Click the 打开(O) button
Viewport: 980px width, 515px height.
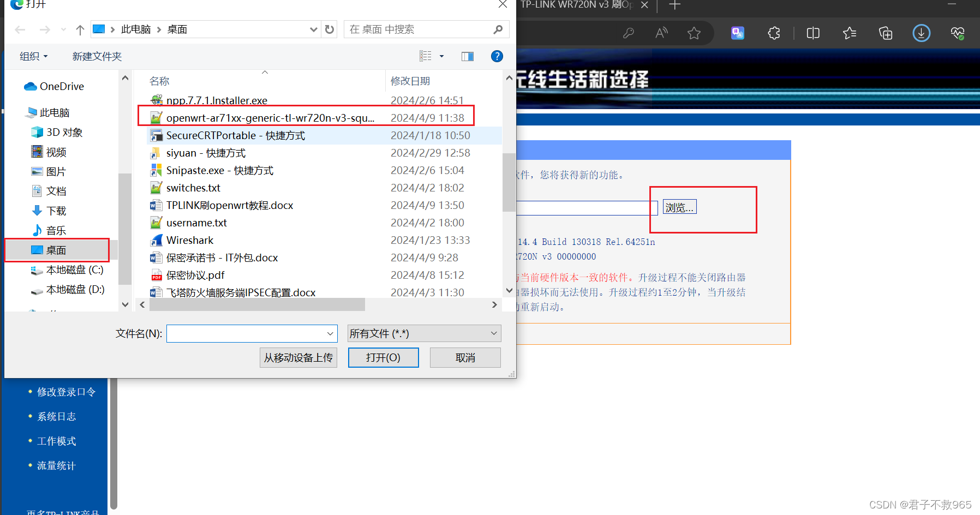pyautogui.click(x=383, y=358)
